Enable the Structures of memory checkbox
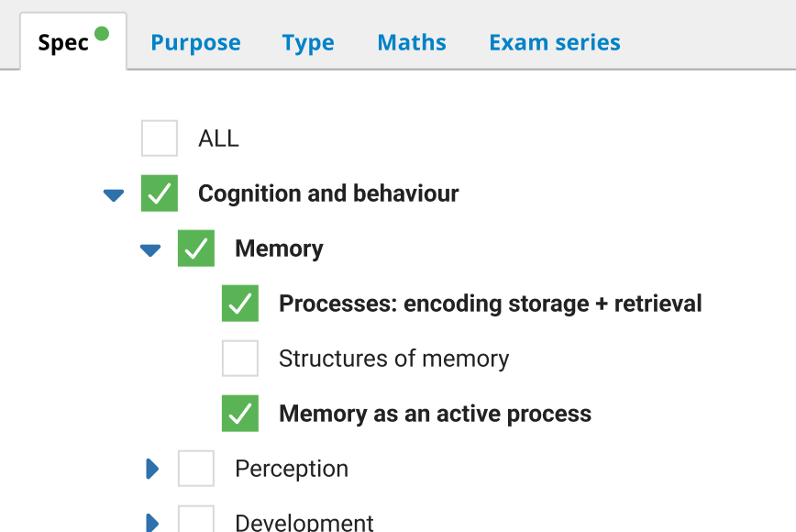The image size is (796, 532). click(240, 359)
